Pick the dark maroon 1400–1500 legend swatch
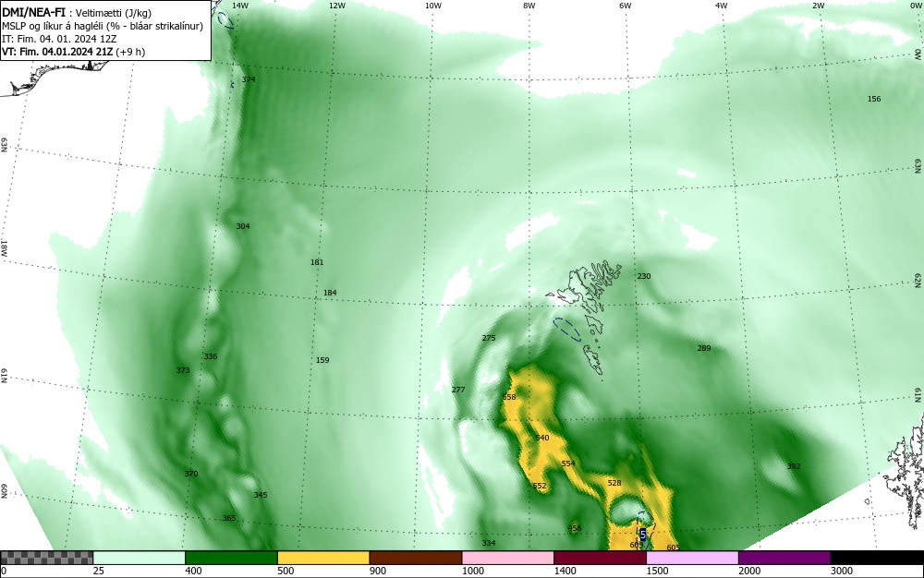 tap(600, 558)
